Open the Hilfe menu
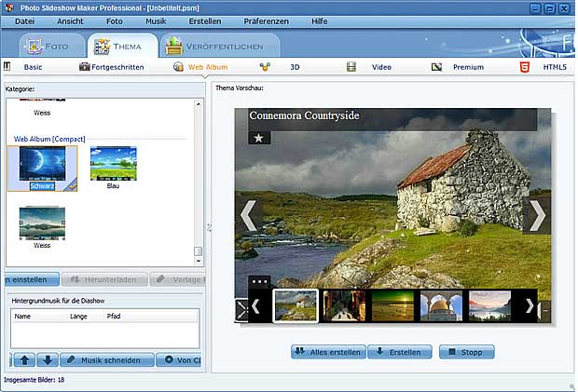 tap(319, 21)
